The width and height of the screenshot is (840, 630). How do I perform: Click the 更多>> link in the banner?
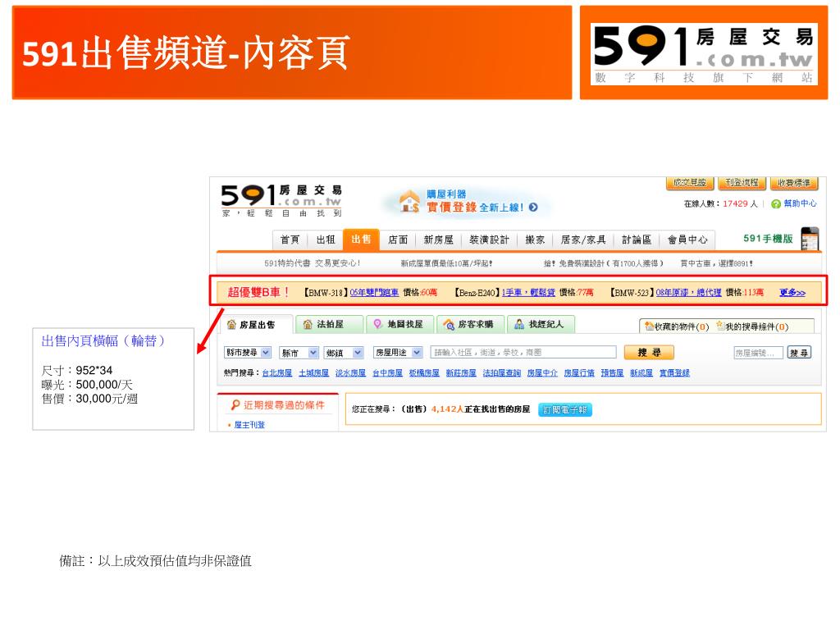click(x=792, y=293)
